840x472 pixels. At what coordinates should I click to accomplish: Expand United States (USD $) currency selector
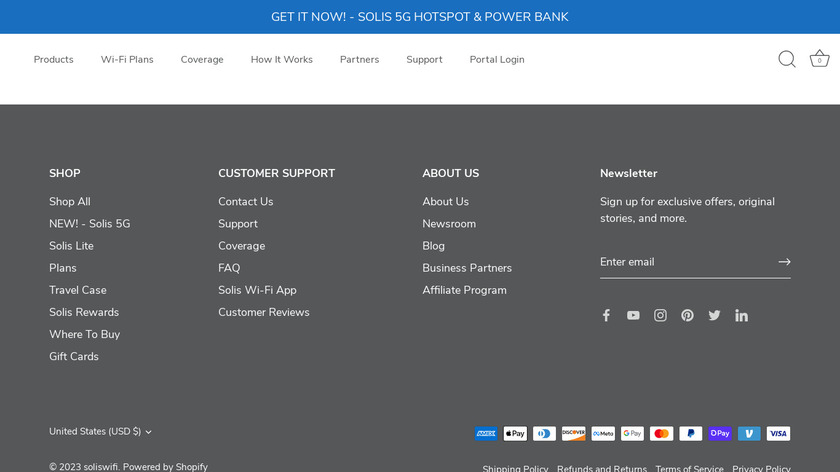[100, 431]
